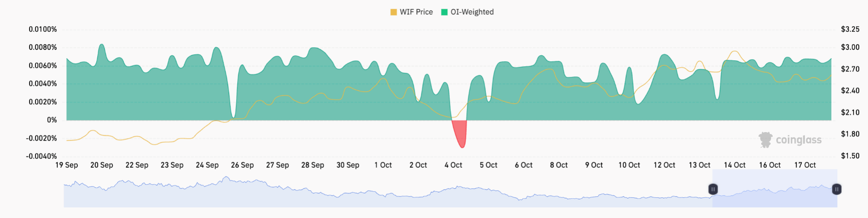Click the green OI-Weighted legend swatch
Screen dimensions: 868x218
(x=444, y=12)
